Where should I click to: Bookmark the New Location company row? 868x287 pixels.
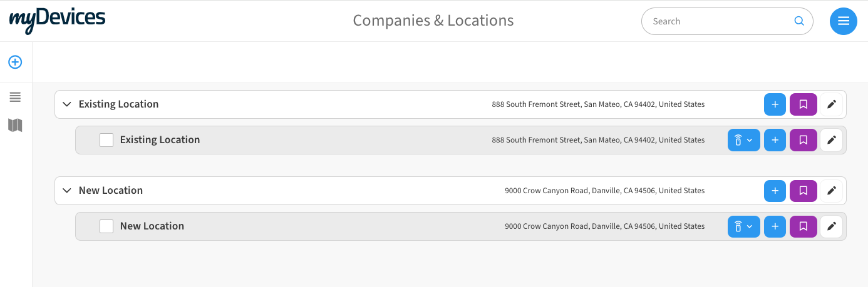coord(803,191)
